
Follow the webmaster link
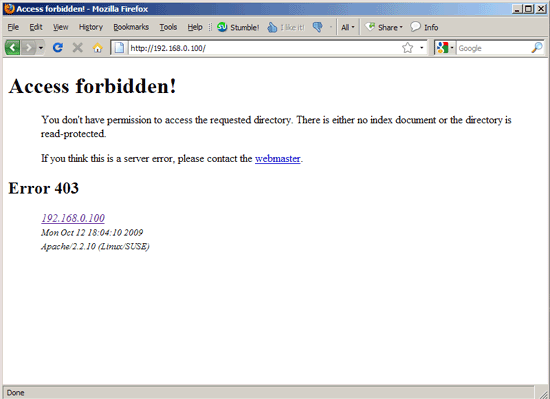[x=277, y=158]
